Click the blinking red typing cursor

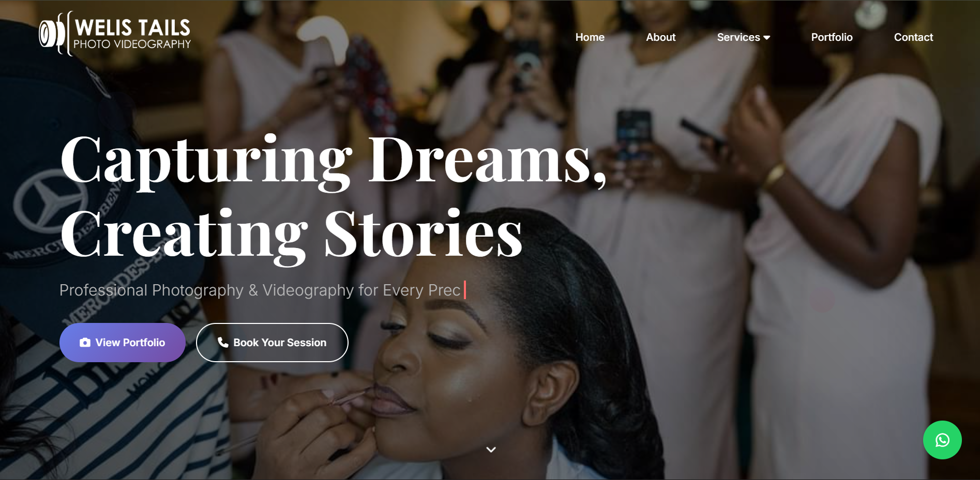(465, 290)
